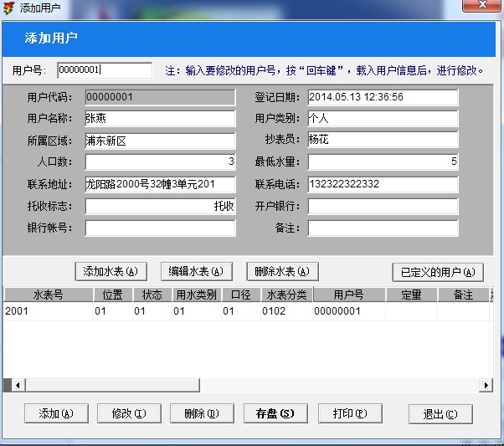Close the 添加用户 window
Viewport: 504px width, 446px height.
[482, 5]
